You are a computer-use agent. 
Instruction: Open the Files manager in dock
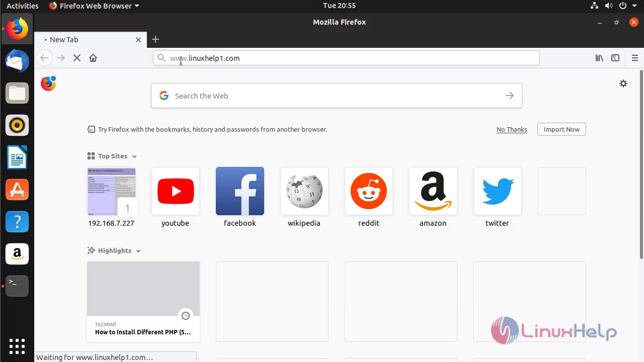click(x=17, y=93)
